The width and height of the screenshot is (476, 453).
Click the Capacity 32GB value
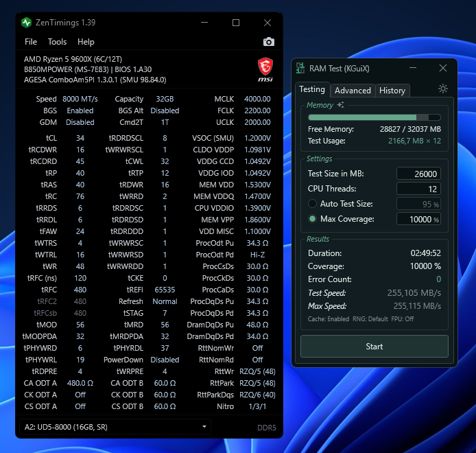coord(165,99)
